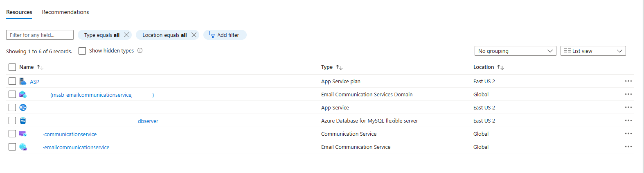Open more options for Communication Service row
The image size is (644, 173).
[628, 134]
